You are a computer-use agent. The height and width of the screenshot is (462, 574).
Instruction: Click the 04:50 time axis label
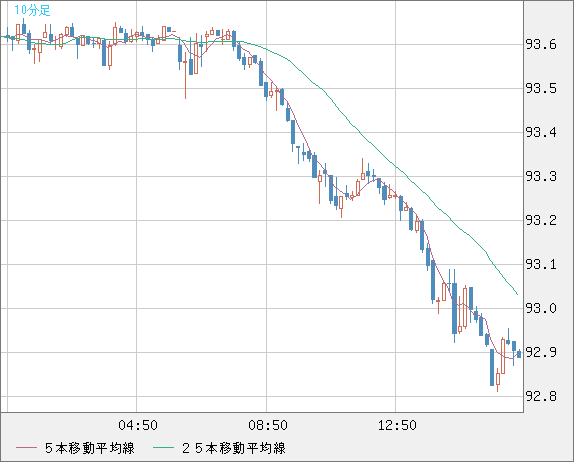[x=138, y=425]
